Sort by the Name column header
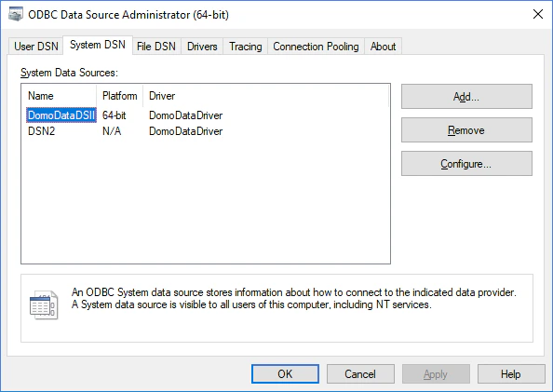The width and height of the screenshot is (553, 392). 59,96
